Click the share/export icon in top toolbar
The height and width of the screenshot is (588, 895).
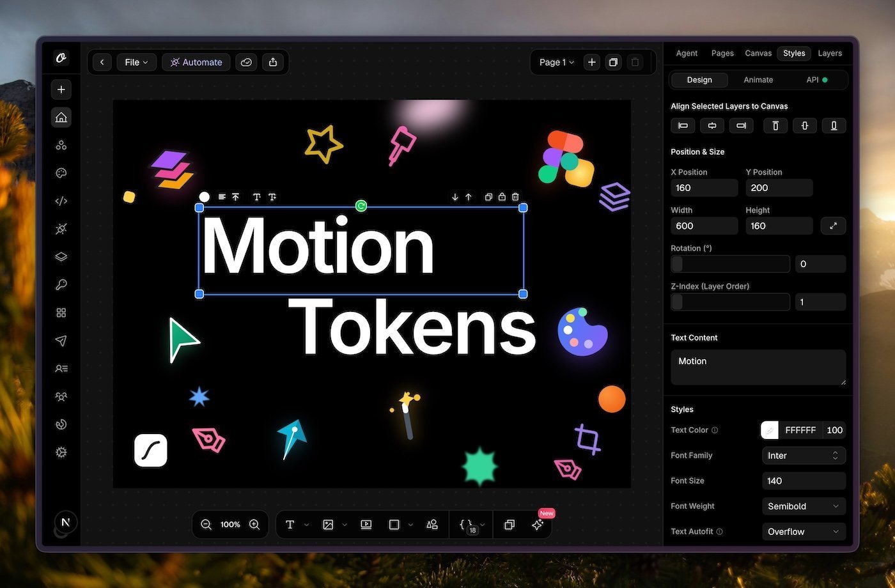click(x=273, y=62)
